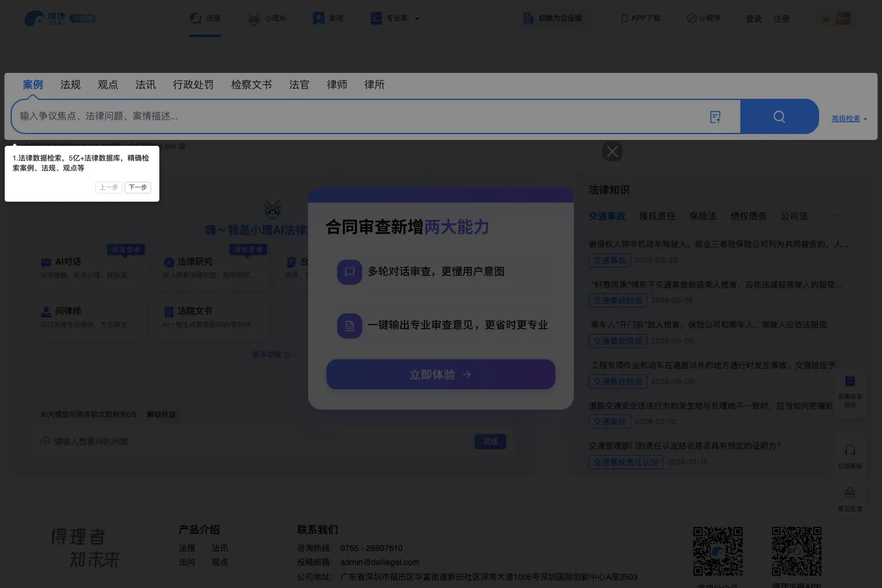Close the contract review popup
882x588 pixels.
(x=612, y=152)
